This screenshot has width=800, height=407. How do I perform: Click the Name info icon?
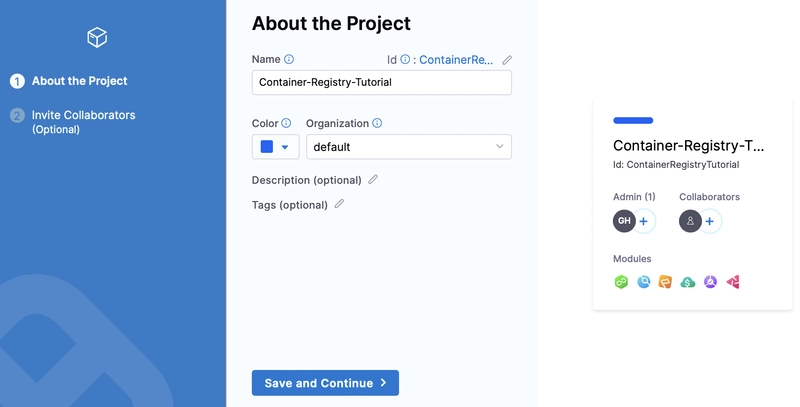pos(289,59)
